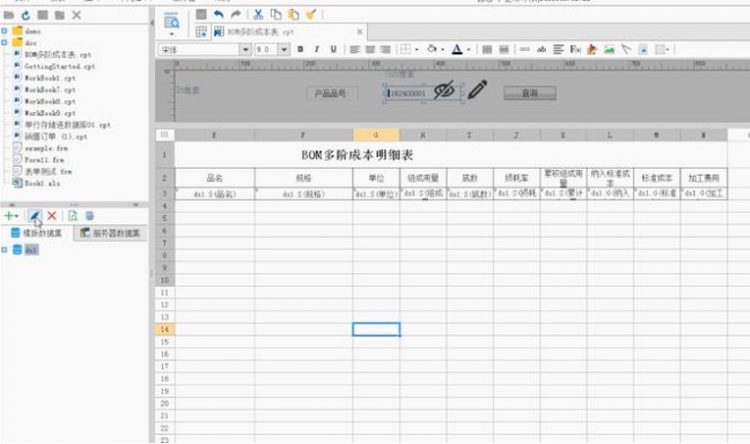This screenshot has height=444, width=750.
Task: Select example.frm in file tree
Action: 46,148
